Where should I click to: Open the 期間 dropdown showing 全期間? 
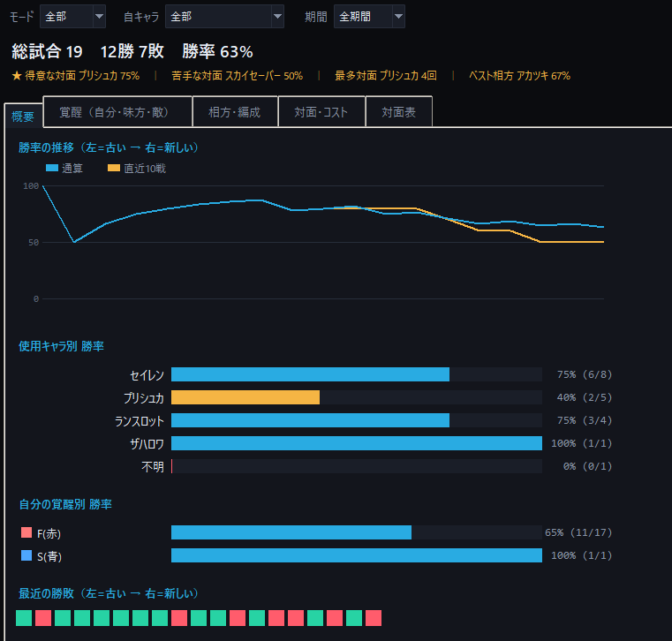369,17
